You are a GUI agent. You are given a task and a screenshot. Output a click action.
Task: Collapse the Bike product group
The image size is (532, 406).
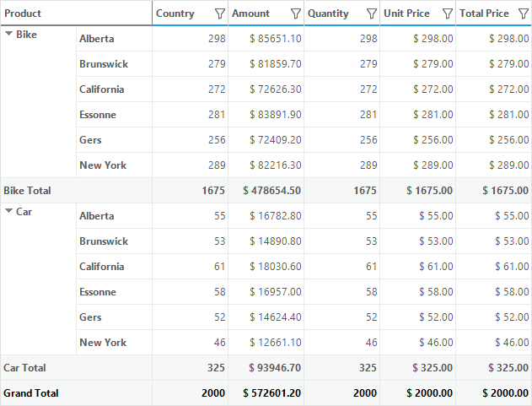[8, 34]
